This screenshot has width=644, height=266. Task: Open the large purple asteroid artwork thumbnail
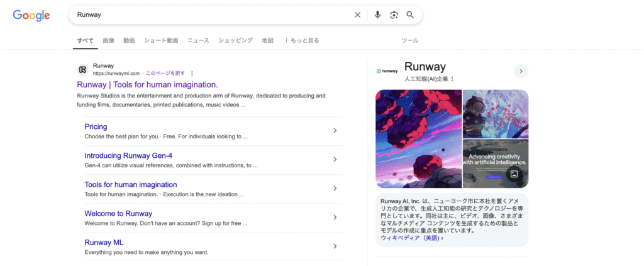[x=419, y=139]
